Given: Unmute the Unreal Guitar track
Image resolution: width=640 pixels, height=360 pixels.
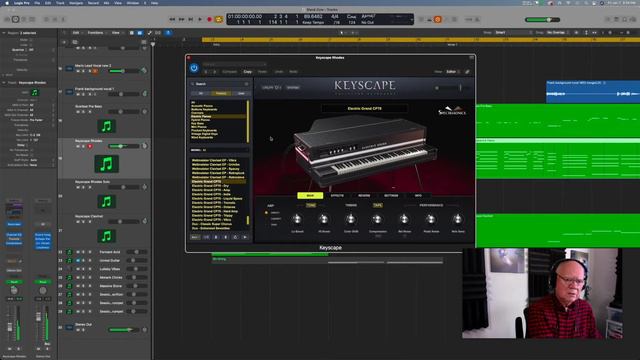Looking at the screenshot, I should tap(78, 260).
